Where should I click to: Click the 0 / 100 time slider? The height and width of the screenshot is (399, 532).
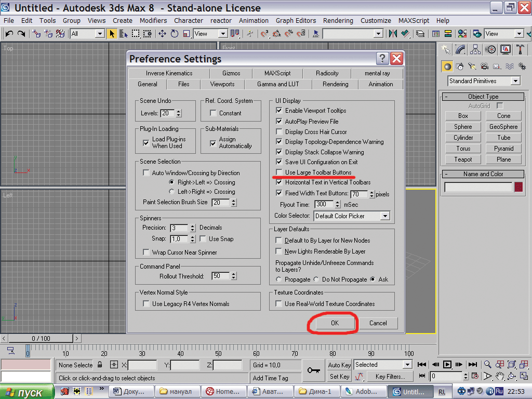pos(41,338)
